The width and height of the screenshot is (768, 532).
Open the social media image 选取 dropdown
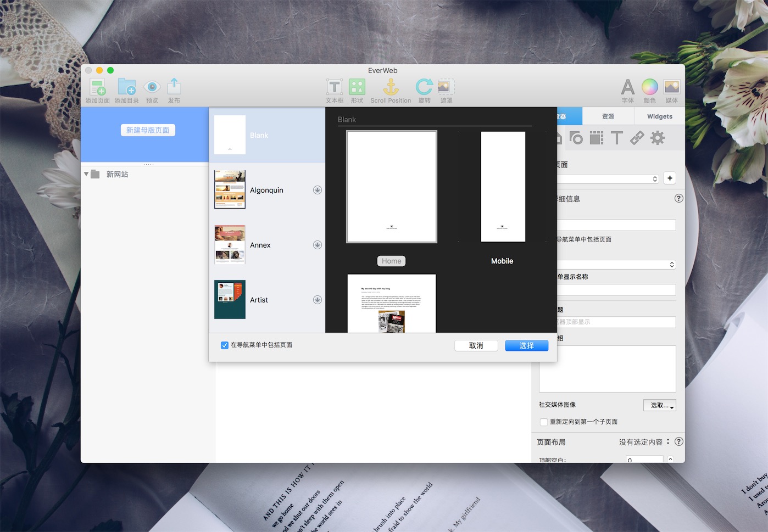660,405
